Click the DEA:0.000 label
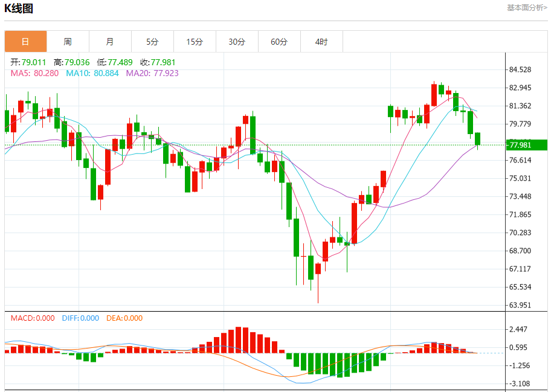 124,318
